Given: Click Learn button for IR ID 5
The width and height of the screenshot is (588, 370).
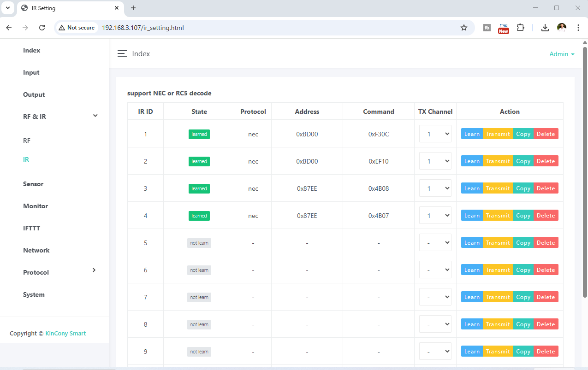Looking at the screenshot, I should coord(472,243).
